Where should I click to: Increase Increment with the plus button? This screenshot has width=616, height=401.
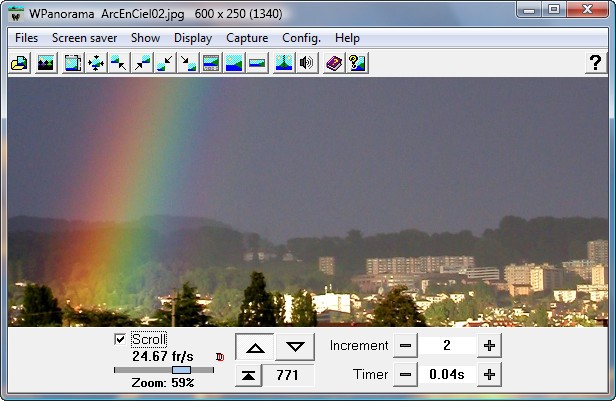[x=490, y=346]
